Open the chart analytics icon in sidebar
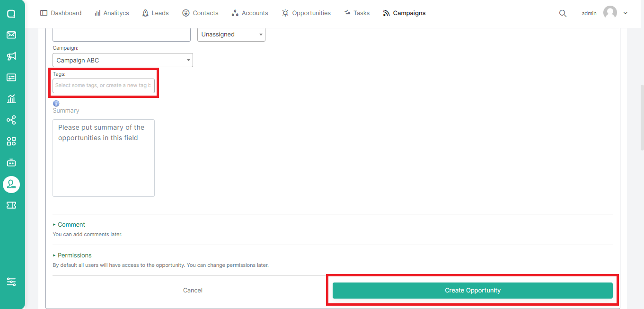 11,98
